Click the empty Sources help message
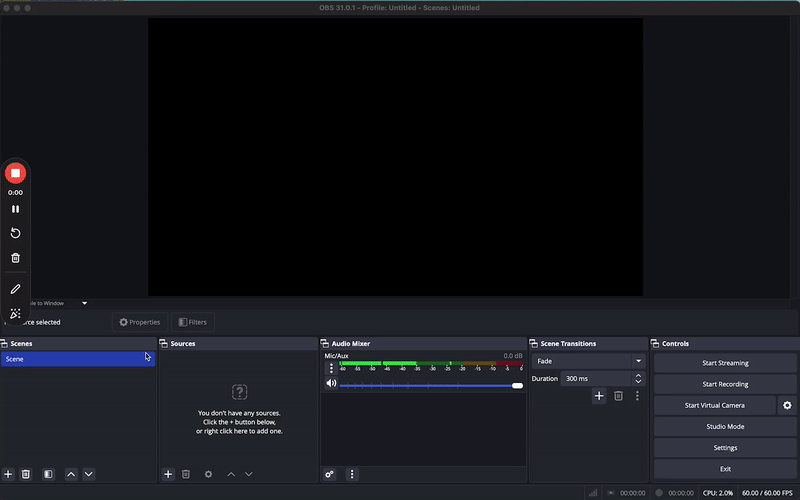800x500 pixels. (239, 422)
